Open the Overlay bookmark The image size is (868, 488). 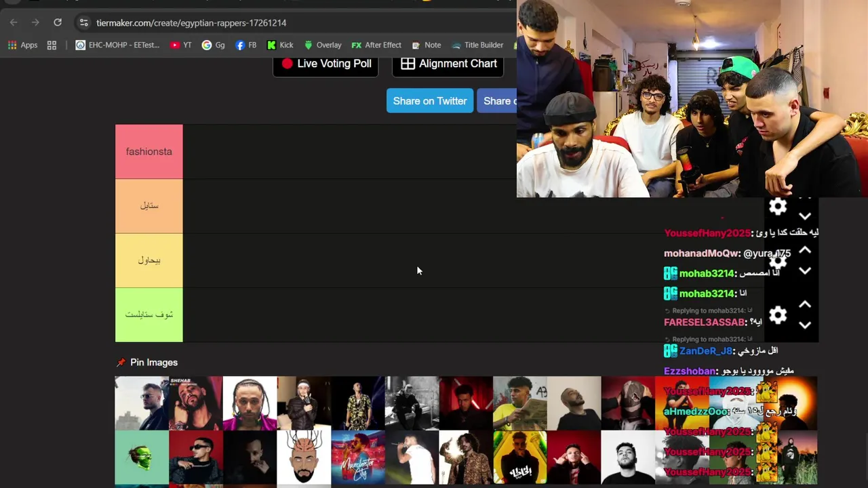coord(322,45)
